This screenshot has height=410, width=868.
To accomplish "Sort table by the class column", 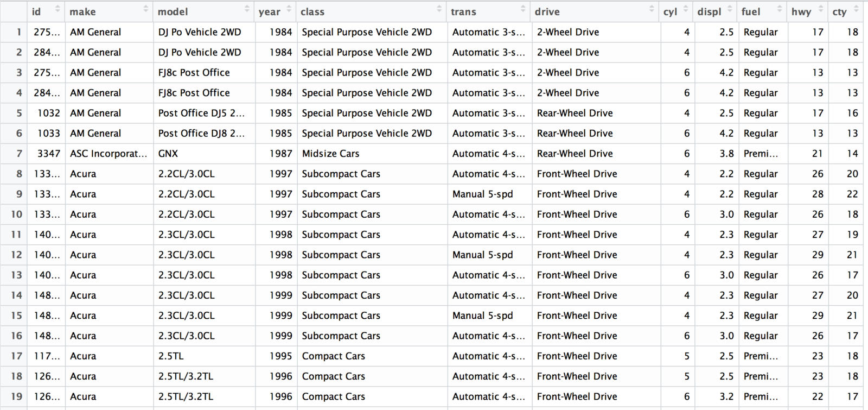I will (439, 9).
